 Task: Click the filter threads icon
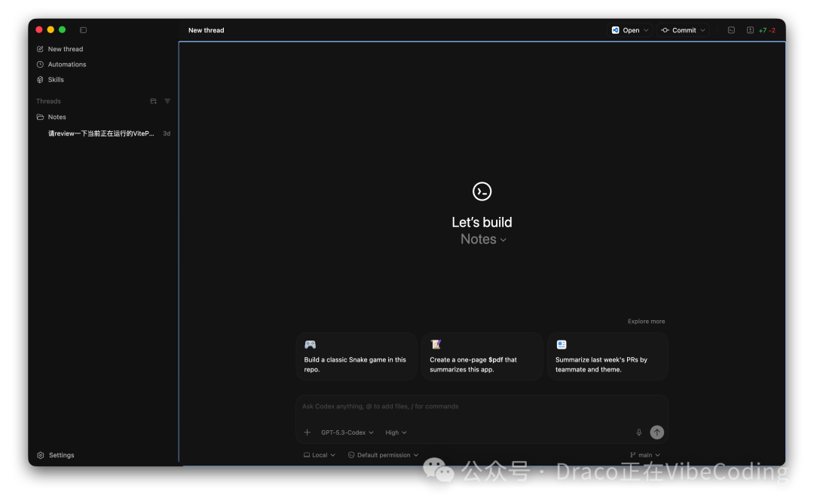click(167, 101)
